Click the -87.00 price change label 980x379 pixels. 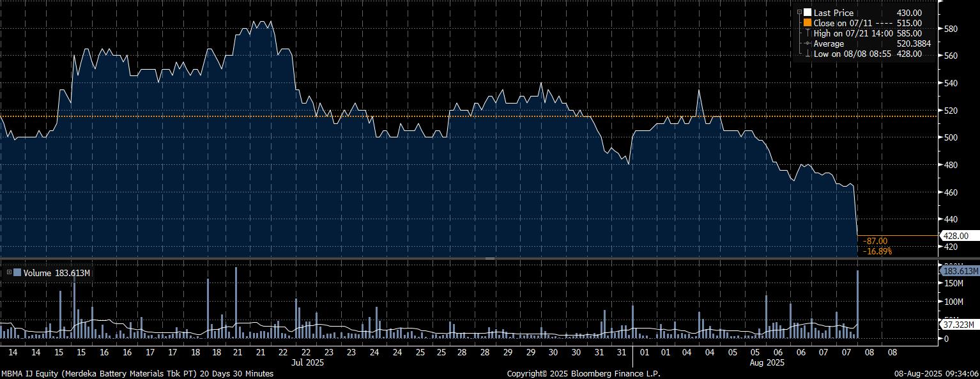click(x=875, y=241)
